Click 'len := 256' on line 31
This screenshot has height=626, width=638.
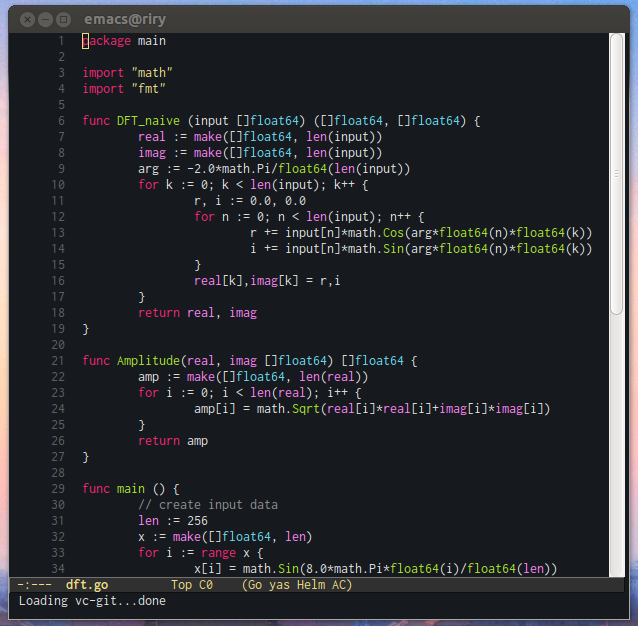click(x=173, y=521)
